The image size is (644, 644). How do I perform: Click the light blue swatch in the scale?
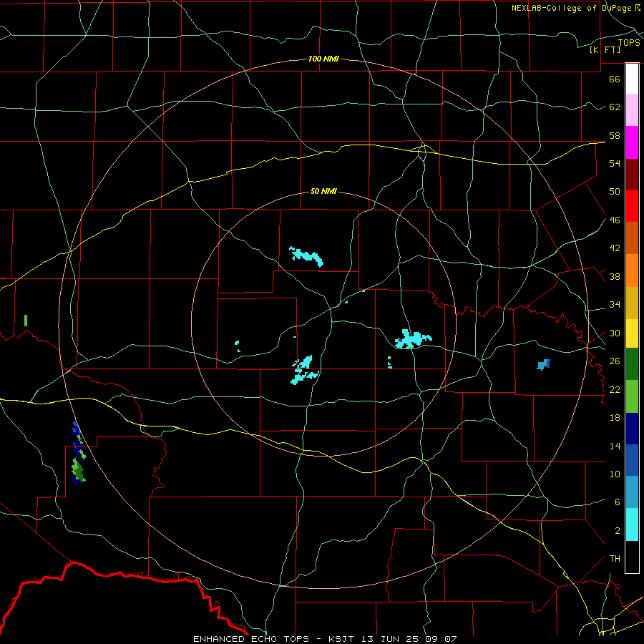(632, 492)
